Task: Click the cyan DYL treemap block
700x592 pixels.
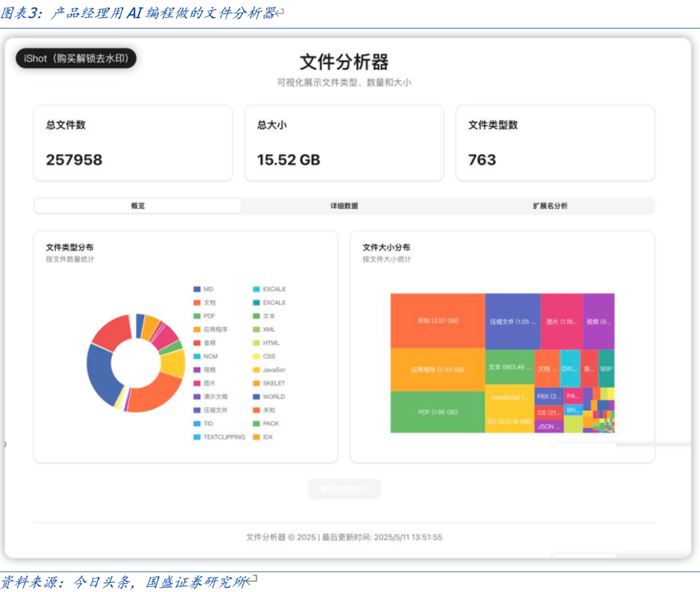Action: [570, 369]
